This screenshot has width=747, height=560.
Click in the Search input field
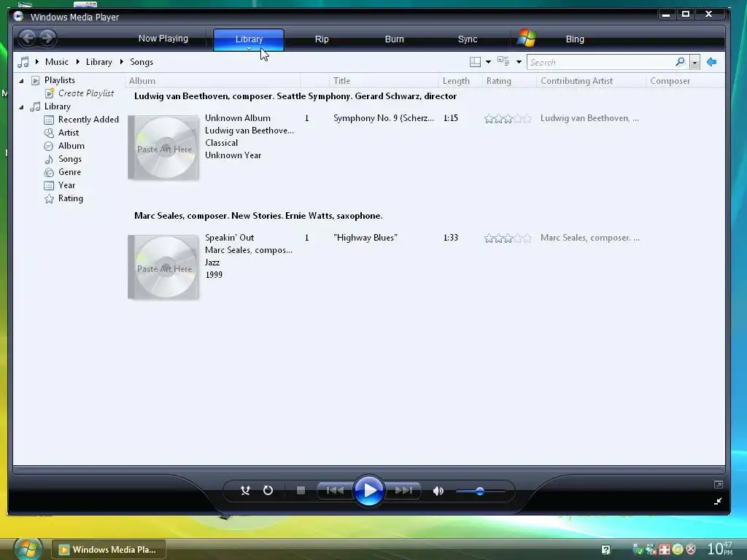[x=600, y=63]
